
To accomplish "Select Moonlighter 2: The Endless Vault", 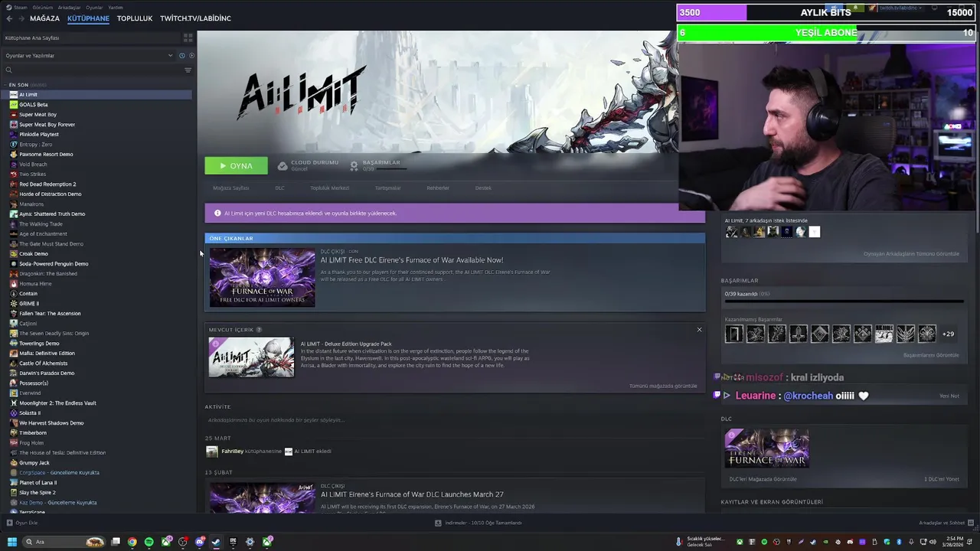I will pyautogui.click(x=57, y=403).
